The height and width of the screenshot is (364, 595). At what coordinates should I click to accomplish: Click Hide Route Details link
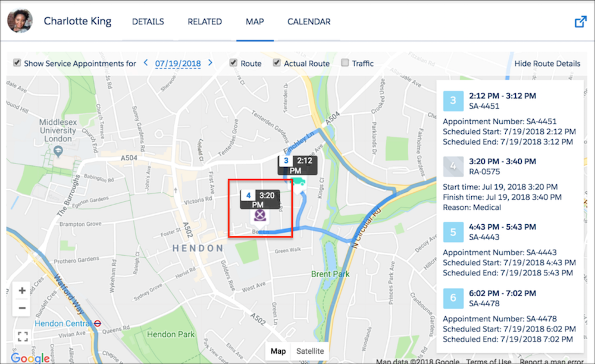click(x=547, y=64)
